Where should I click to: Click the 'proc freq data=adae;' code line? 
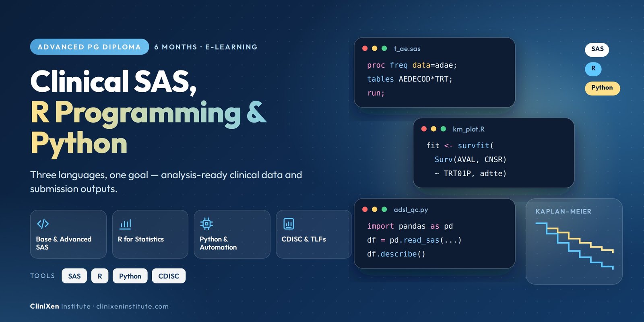pos(412,65)
